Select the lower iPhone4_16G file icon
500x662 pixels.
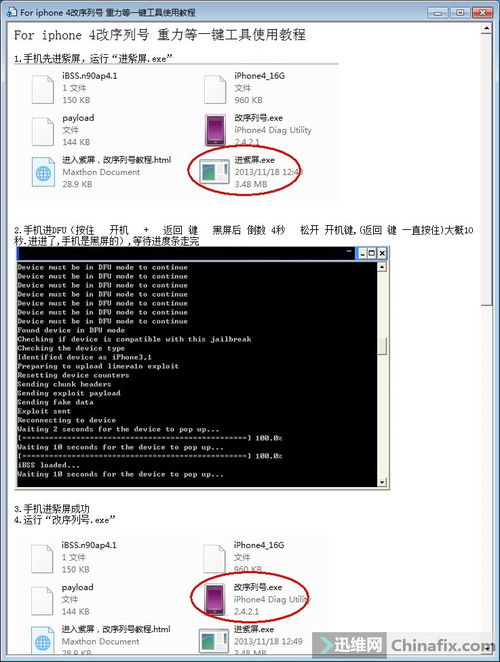214,559
